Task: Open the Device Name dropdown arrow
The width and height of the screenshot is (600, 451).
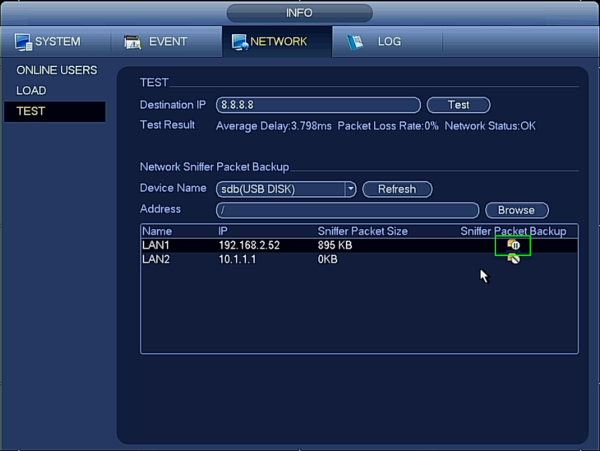Action: [350, 189]
